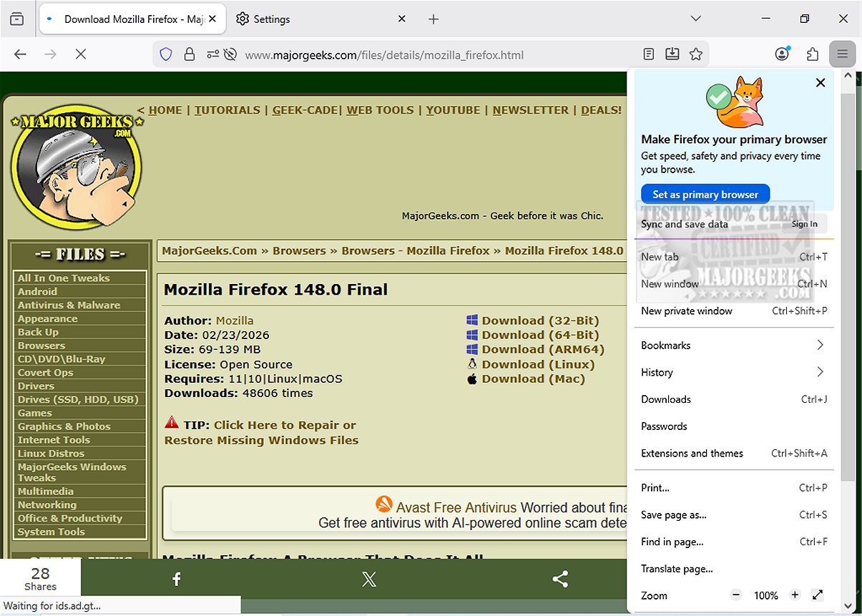The image size is (862, 616).
Task: Open Firefox account icon
Action: click(783, 54)
